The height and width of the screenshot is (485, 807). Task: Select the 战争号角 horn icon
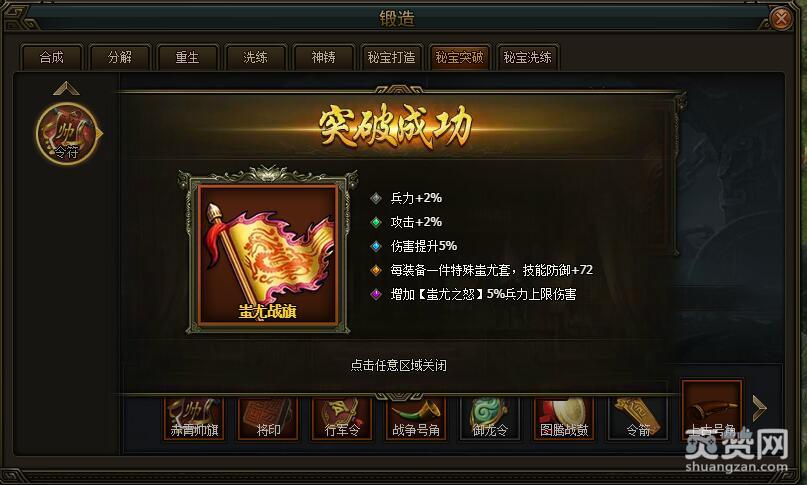pos(416,418)
